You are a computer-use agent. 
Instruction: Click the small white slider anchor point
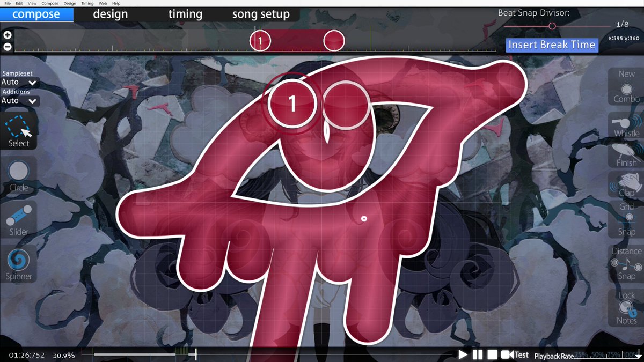(x=364, y=218)
